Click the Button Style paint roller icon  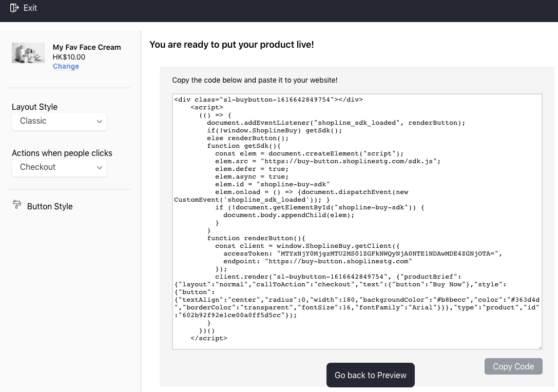(x=17, y=204)
